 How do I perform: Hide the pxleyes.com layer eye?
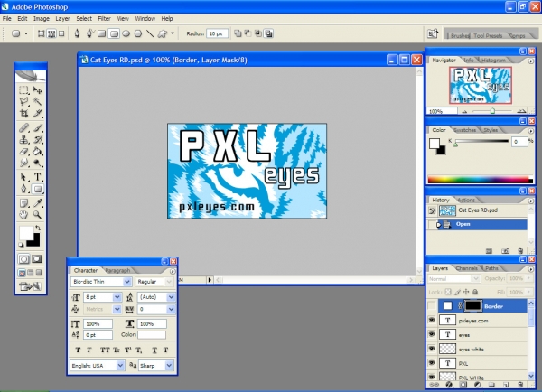(x=432, y=320)
